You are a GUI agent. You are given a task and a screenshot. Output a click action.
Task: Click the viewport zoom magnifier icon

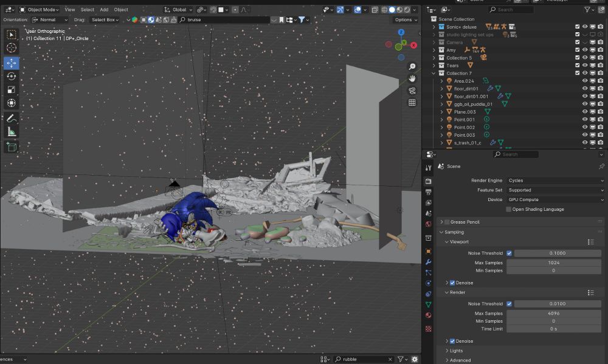coord(412,67)
